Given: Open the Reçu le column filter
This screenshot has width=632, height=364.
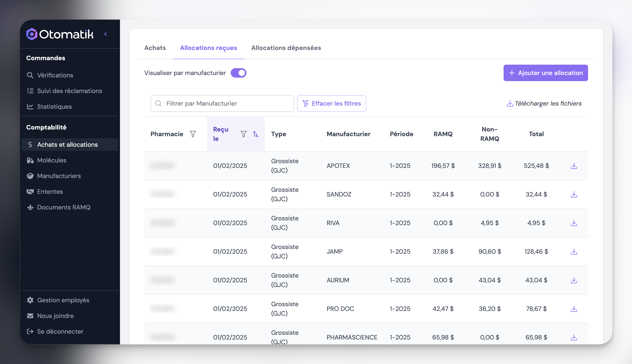Looking at the screenshot, I should click(243, 134).
